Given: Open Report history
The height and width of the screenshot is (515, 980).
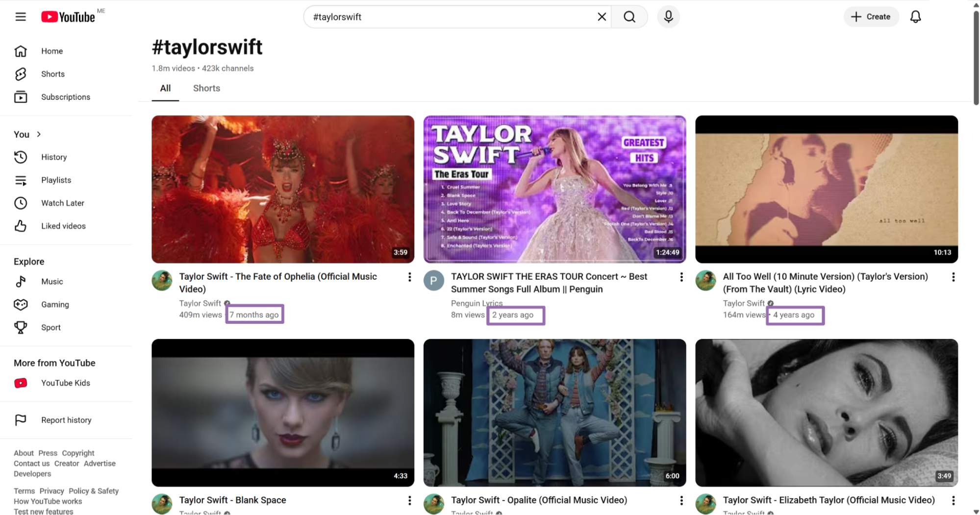Looking at the screenshot, I should coord(66,420).
